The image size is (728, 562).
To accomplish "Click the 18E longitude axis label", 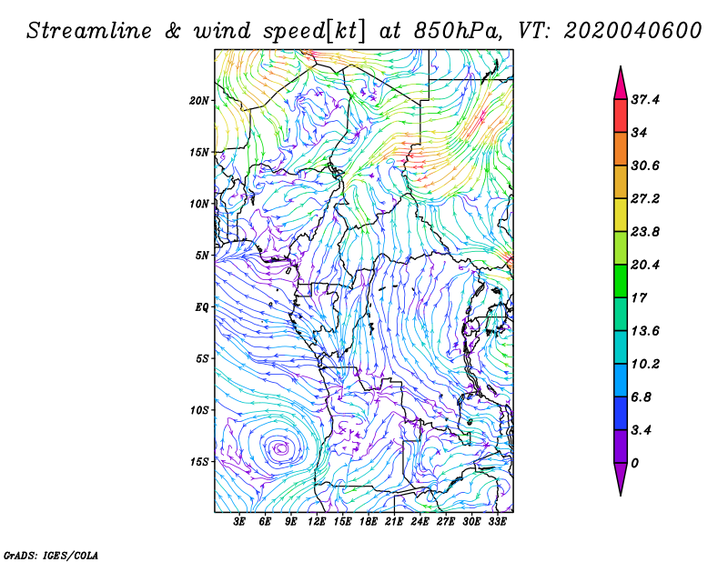I will coord(369,521).
